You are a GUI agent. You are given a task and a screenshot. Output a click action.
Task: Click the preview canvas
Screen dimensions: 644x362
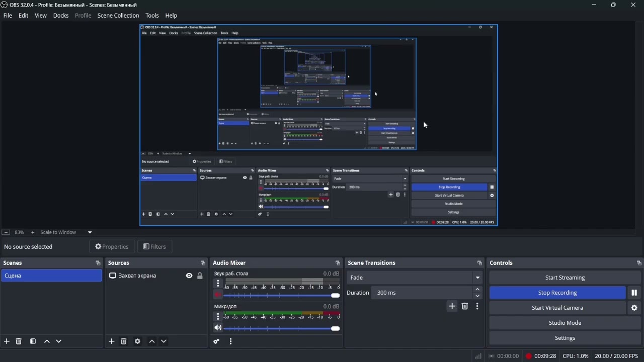(x=319, y=125)
